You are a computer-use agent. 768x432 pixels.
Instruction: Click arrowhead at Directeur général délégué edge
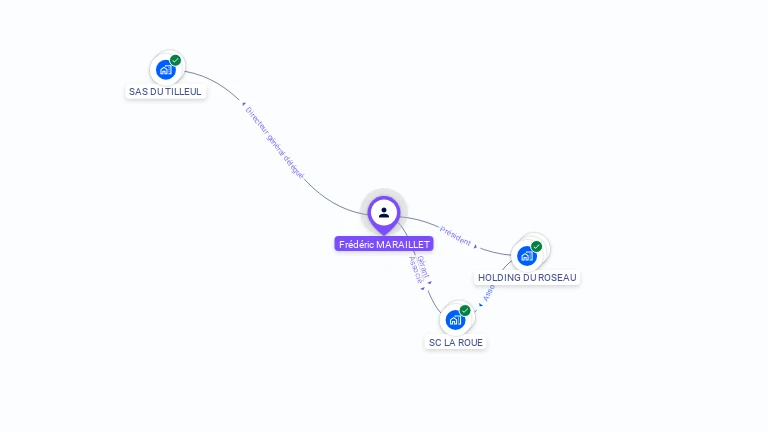(243, 104)
